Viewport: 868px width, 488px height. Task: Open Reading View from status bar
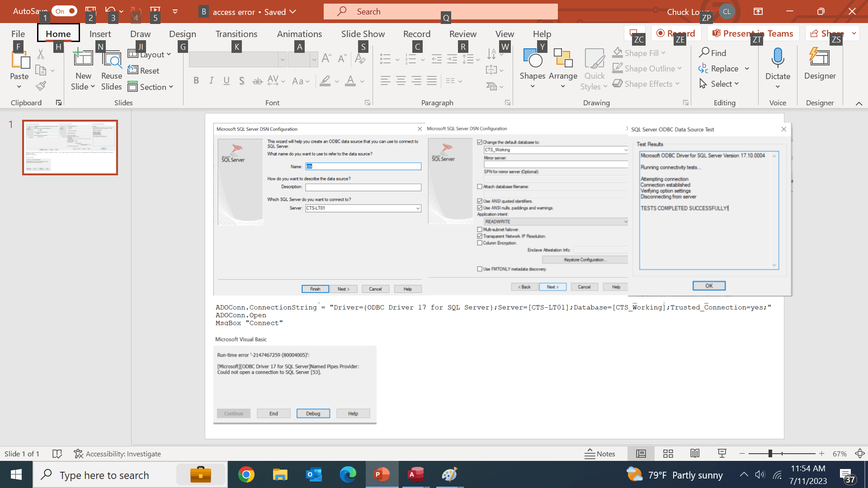pyautogui.click(x=695, y=454)
